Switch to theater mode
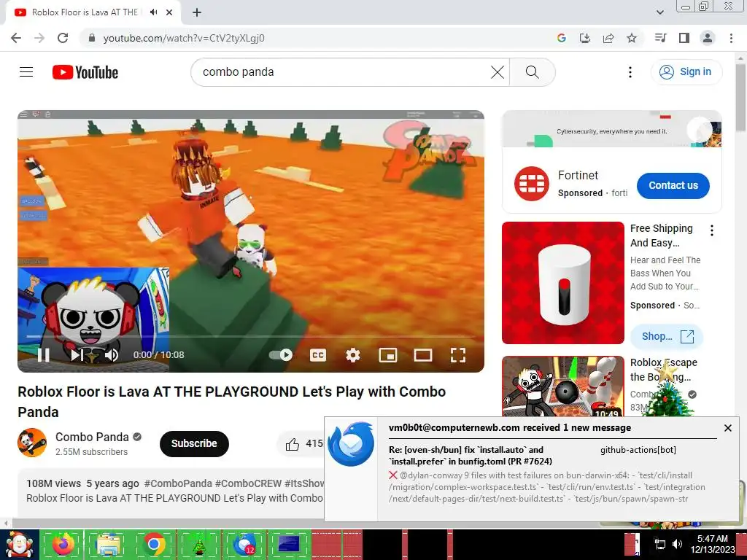 pyautogui.click(x=423, y=355)
